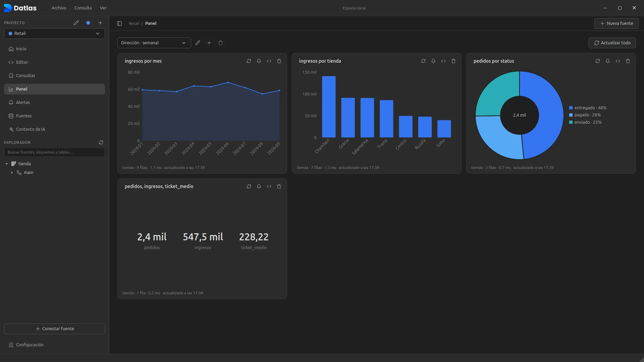Set alert on 'pedidos por status' card
This screenshot has width=644, height=362.
click(x=608, y=61)
